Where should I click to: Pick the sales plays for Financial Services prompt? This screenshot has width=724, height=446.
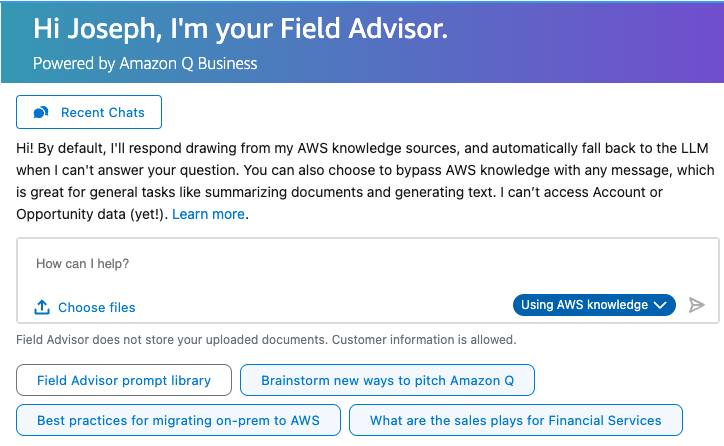515,420
